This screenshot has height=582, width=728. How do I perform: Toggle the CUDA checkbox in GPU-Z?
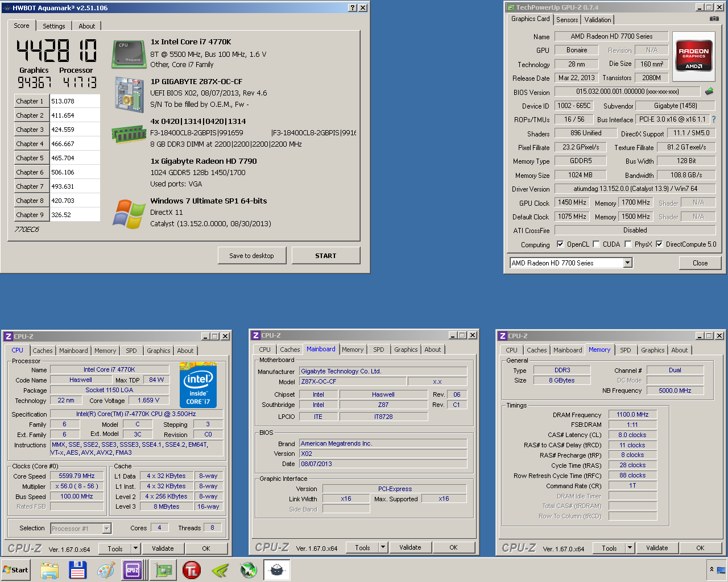tap(596, 244)
